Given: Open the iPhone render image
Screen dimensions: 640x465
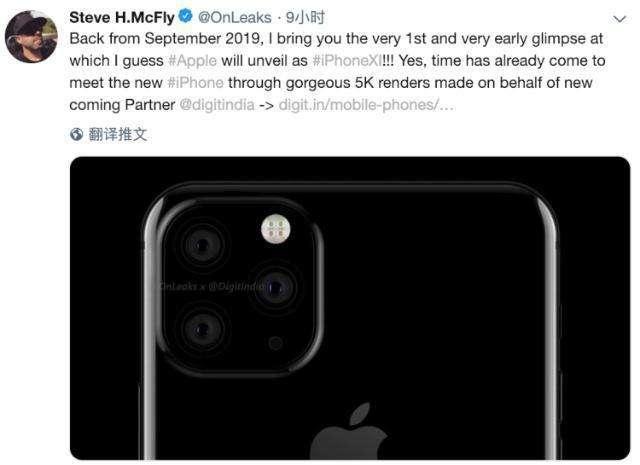Looking at the screenshot, I should click(350, 308).
